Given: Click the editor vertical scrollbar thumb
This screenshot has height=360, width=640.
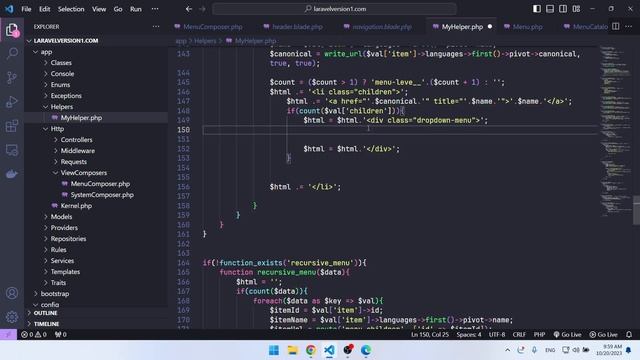Looking at the screenshot, I should point(636,210).
